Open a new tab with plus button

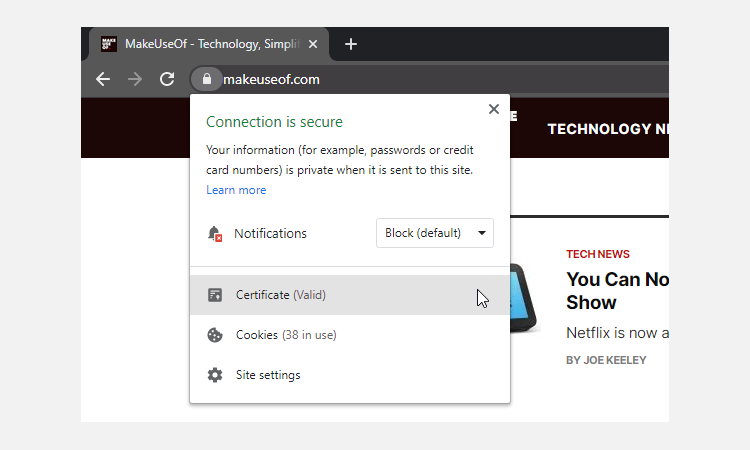(x=350, y=44)
